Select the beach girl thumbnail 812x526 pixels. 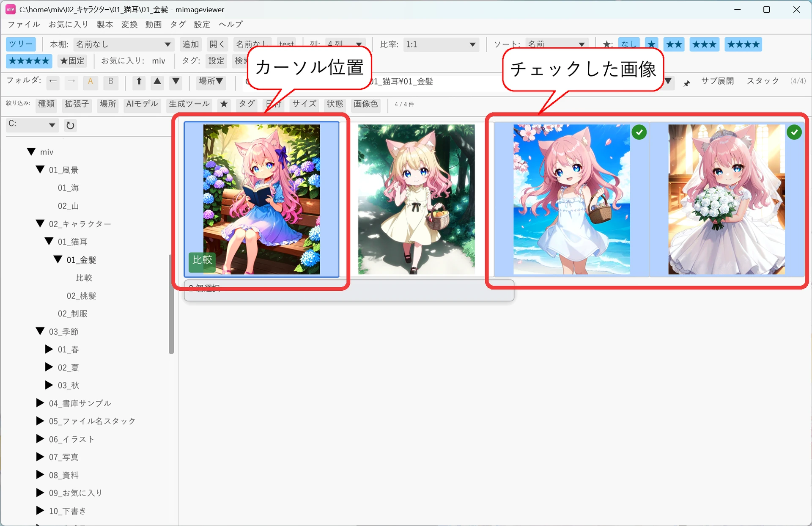571,199
